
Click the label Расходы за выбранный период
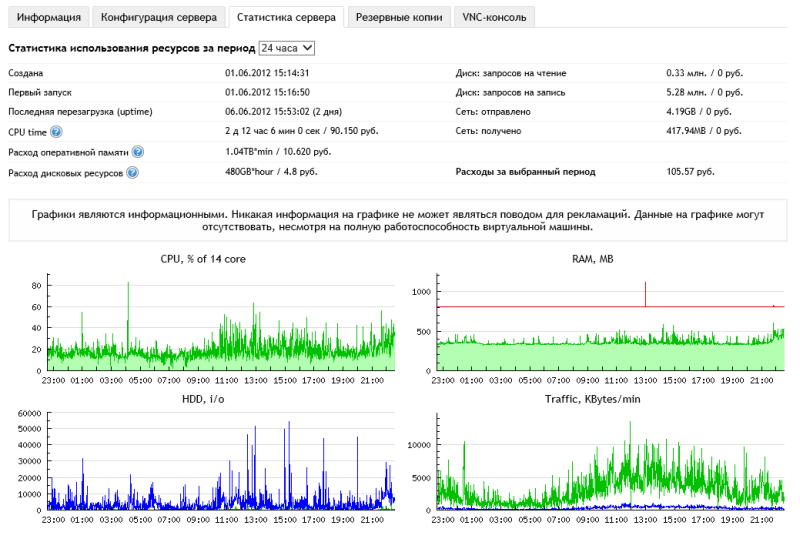pyautogui.click(x=525, y=172)
